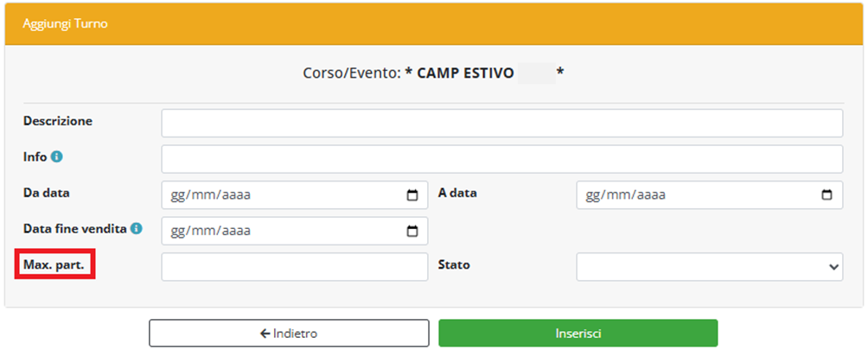
Task: Click into the Info text field
Action: click(501, 159)
